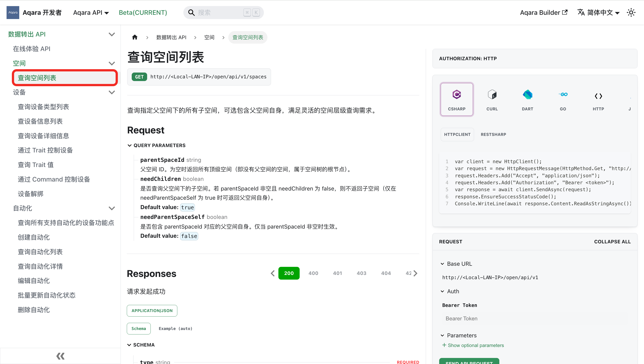Image resolution: width=644 pixels, height=364 pixels.
Task: Click the Aqara logo icon
Action: [x=13, y=13]
